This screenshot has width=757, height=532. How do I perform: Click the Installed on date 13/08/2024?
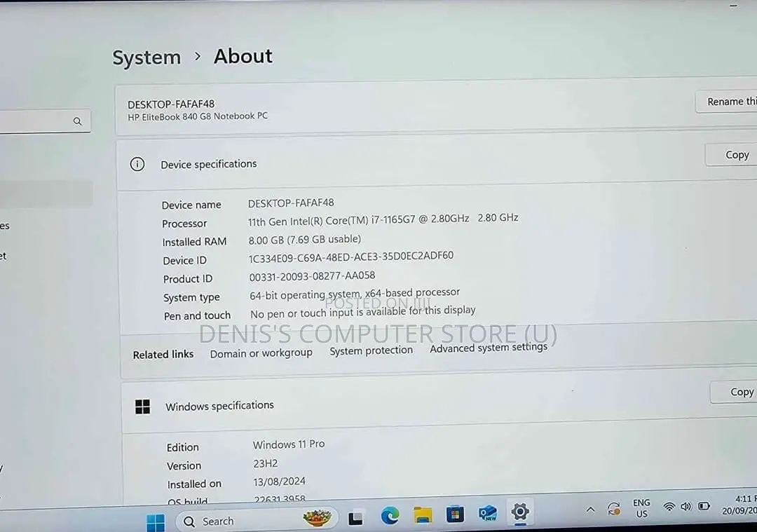(x=279, y=482)
